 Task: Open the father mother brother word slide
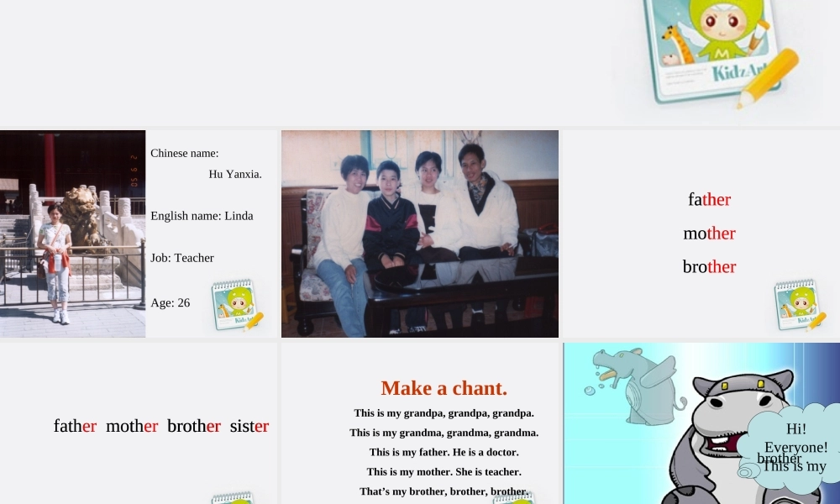pos(701,234)
